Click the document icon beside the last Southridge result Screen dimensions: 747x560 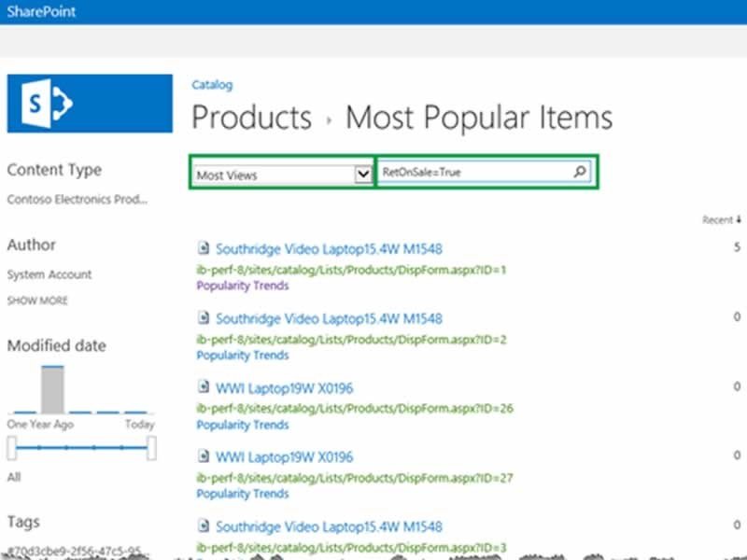coord(203,526)
